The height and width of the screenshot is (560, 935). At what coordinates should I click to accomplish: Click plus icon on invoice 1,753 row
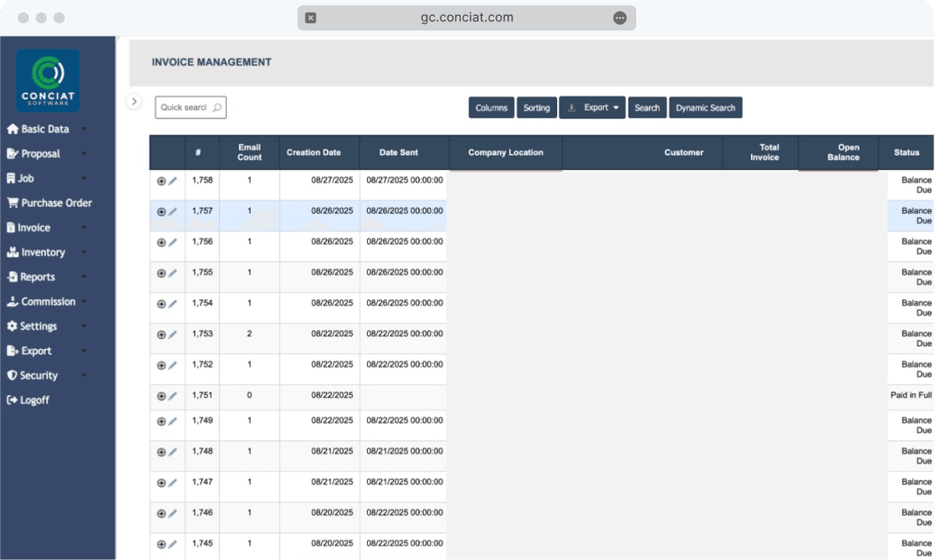pos(161,335)
